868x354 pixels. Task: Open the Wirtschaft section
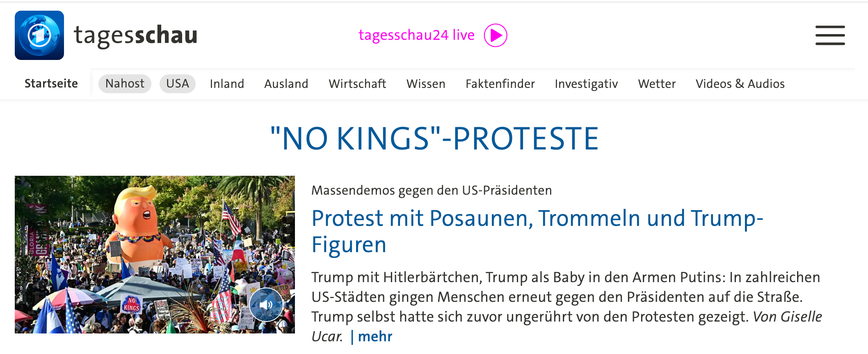point(357,84)
